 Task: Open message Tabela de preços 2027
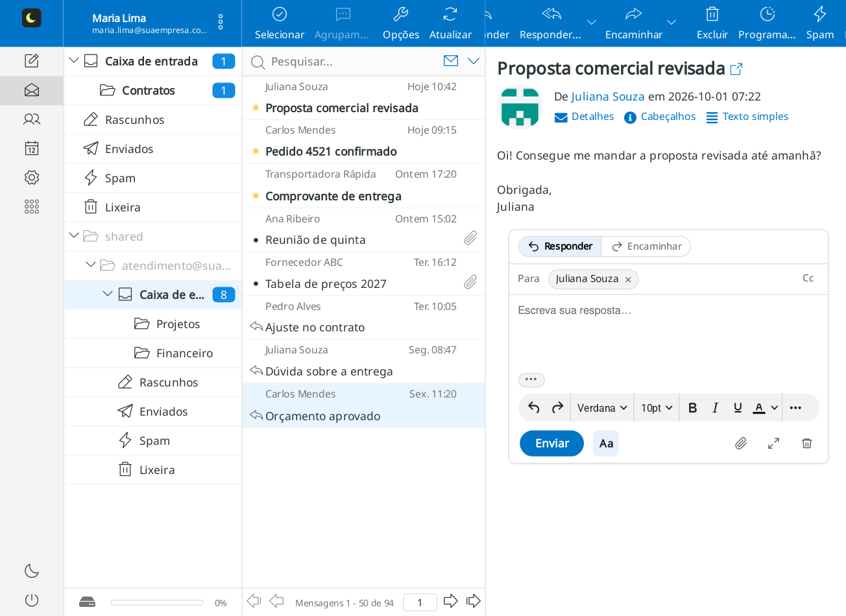click(363, 274)
